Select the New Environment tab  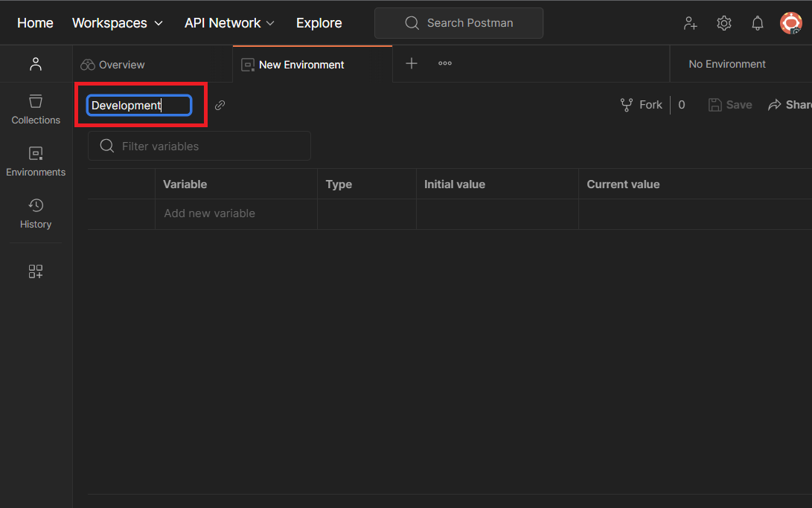313,64
